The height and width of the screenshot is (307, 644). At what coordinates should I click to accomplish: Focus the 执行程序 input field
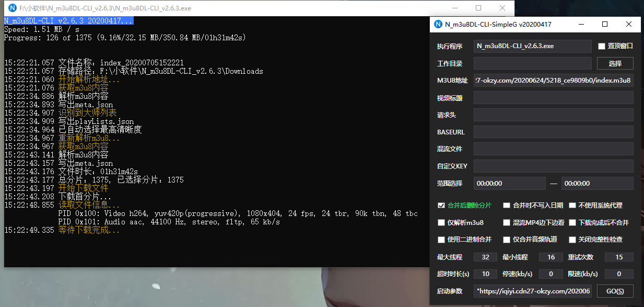(532, 46)
